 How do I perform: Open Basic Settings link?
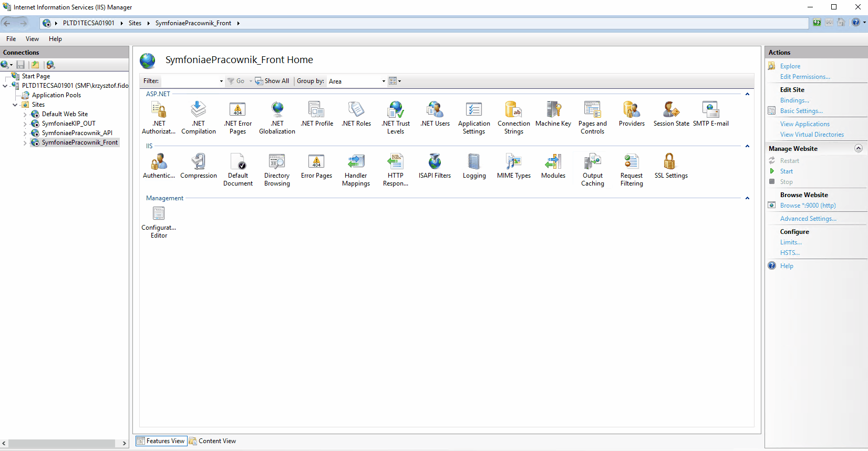tap(801, 111)
